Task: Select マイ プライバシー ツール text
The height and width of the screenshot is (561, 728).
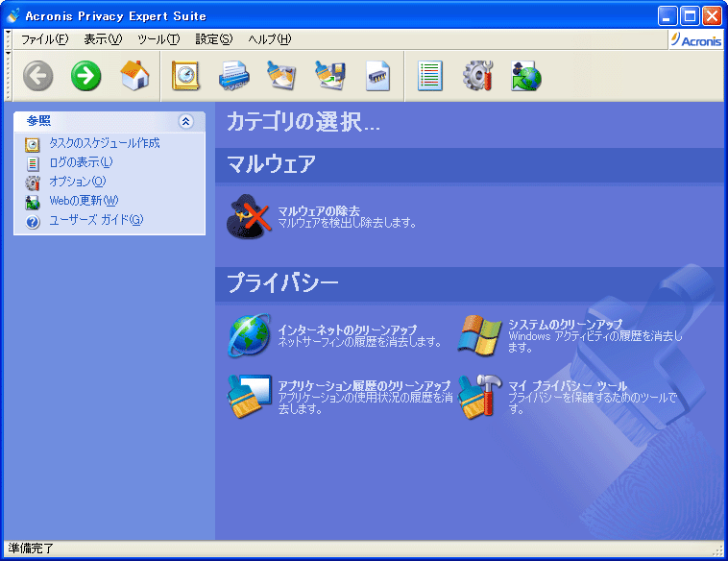Action: [x=568, y=385]
